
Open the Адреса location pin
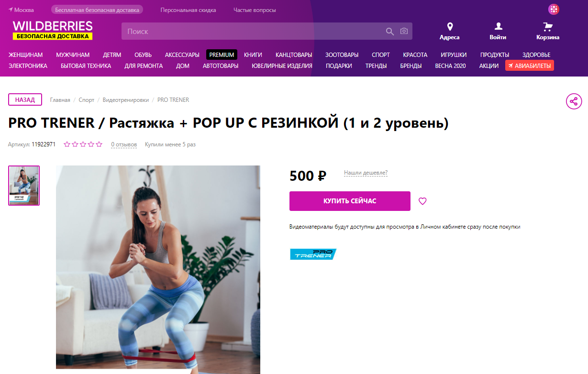point(449,27)
